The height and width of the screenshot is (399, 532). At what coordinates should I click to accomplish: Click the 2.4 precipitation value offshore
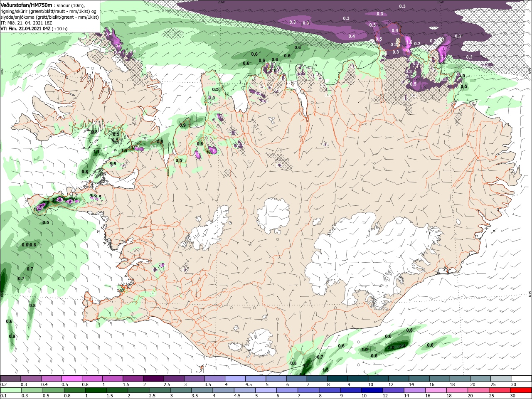[x=402, y=346]
